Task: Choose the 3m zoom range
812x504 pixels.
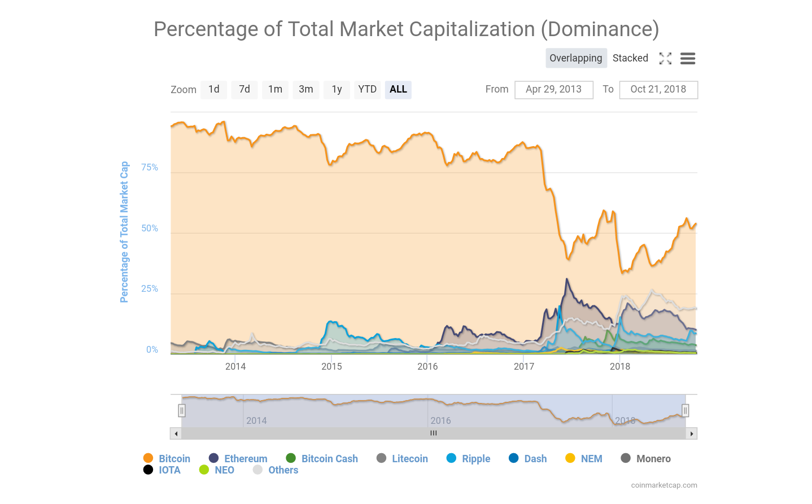Action: click(x=305, y=90)
